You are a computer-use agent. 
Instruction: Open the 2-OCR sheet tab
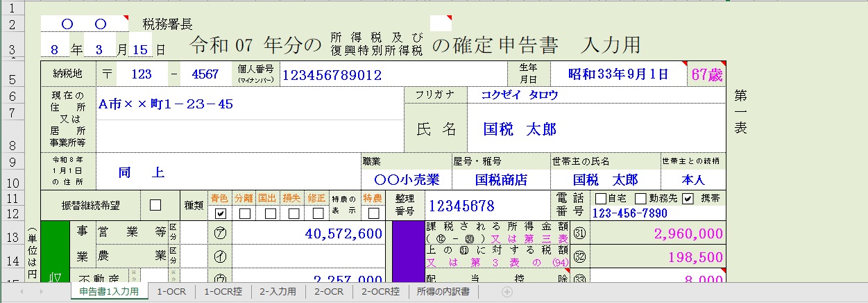pos(329,292)
